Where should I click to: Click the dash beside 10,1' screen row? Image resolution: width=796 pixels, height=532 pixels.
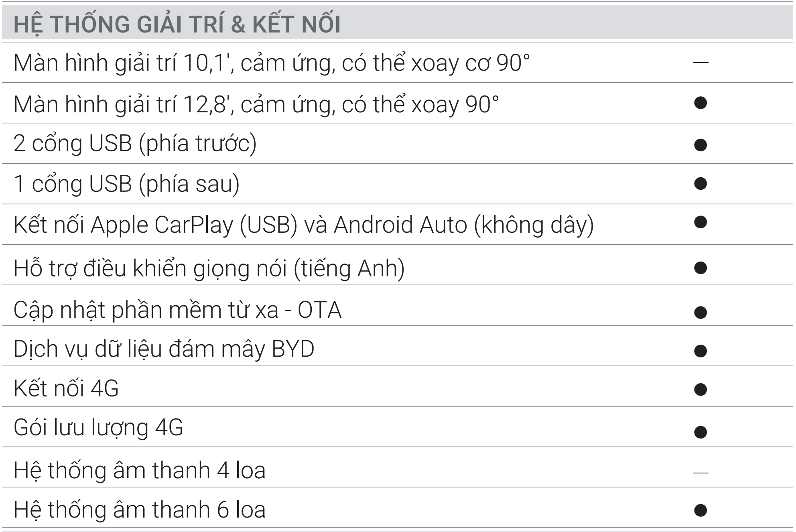click(x=701, y=63)
